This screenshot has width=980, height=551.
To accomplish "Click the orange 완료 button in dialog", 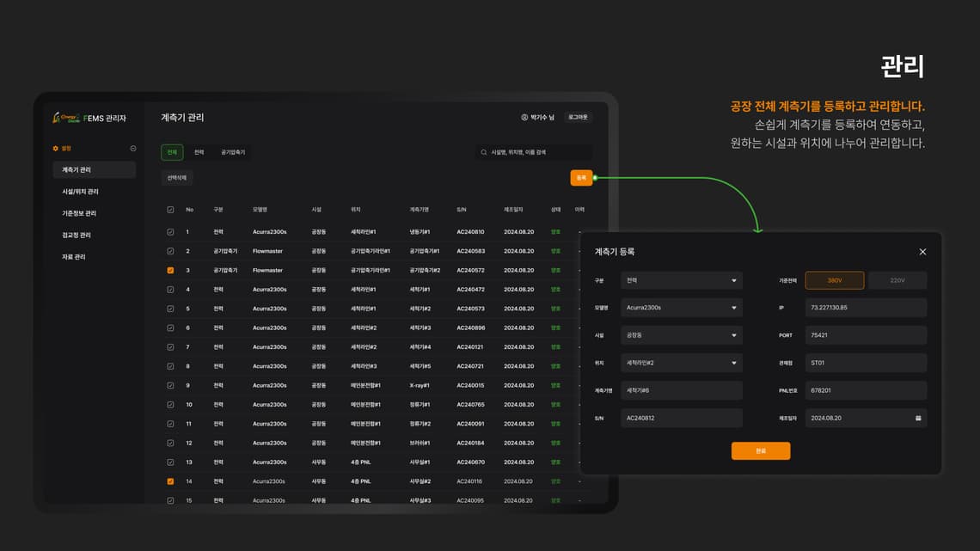I will click(761, 451).
